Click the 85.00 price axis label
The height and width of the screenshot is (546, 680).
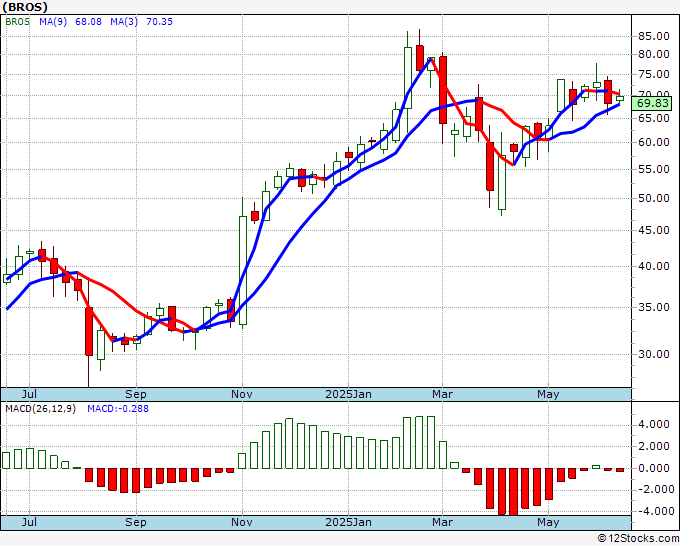(654, 36)
